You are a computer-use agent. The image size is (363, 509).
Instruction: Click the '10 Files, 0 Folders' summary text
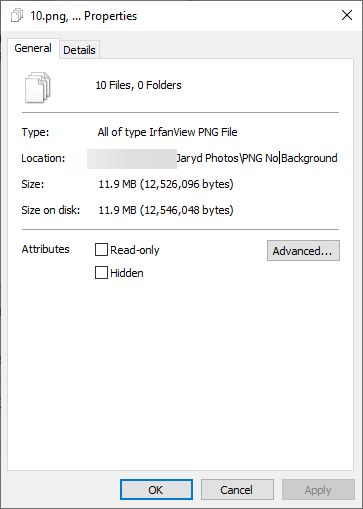(138, 85)
